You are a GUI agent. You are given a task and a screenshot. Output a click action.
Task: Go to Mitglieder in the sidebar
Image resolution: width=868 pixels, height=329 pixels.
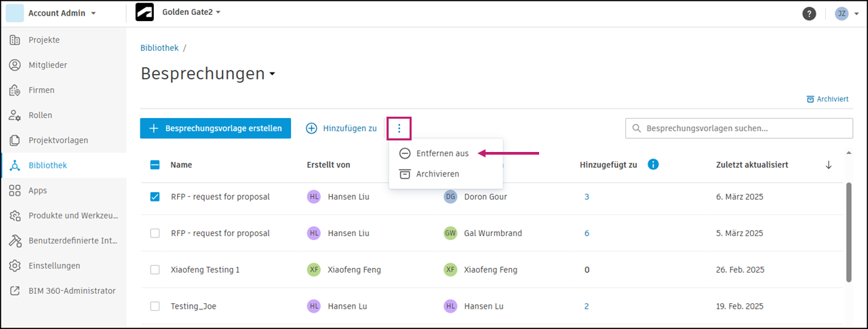click(x=47, y=65)
